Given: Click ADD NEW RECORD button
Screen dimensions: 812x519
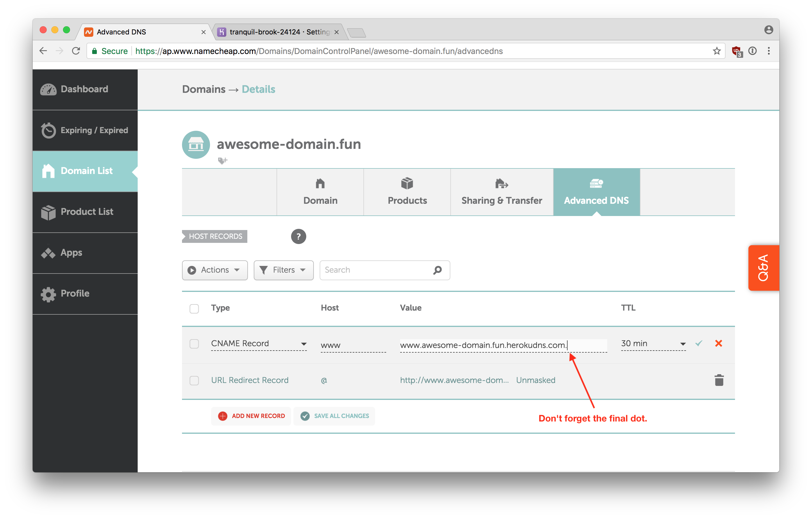Looking at the screenshot, I should tap(251, 416).
